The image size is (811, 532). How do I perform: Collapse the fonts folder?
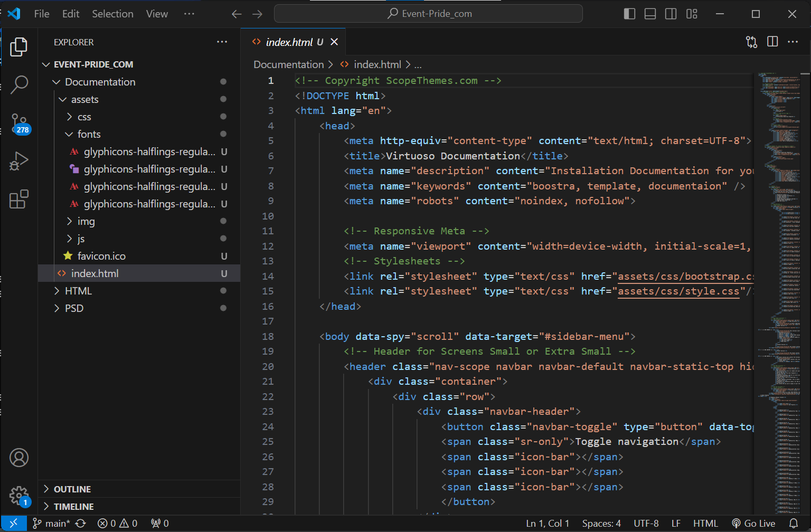(89, 134)
